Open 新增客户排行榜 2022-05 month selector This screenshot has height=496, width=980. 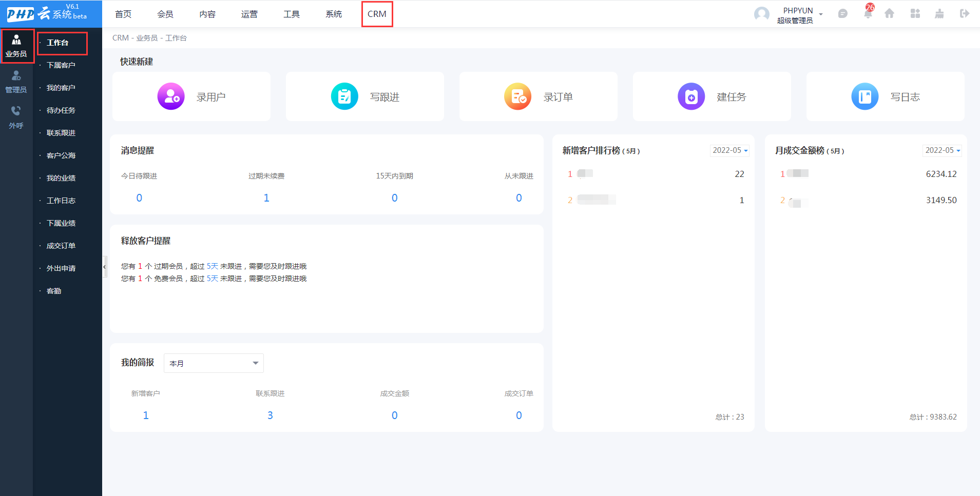(x=730, y=150)
